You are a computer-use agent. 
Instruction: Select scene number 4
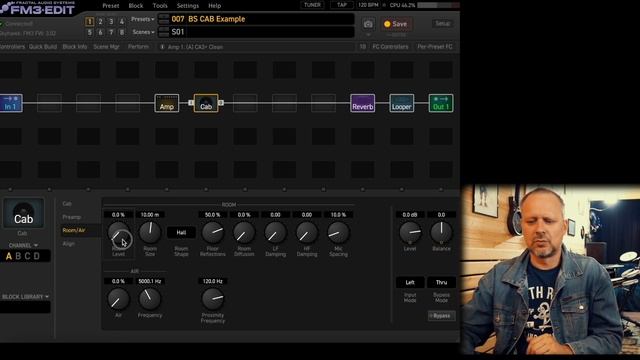121,22
